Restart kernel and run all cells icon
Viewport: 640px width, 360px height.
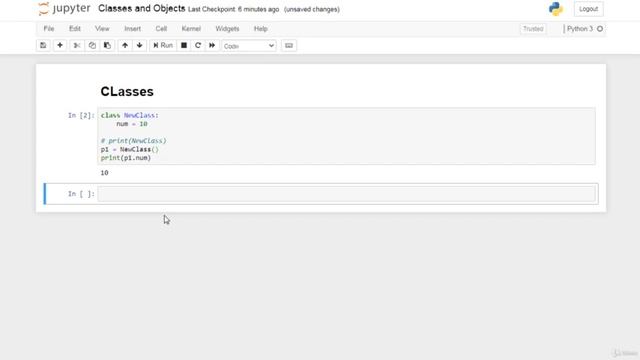(x=212, y=45)
